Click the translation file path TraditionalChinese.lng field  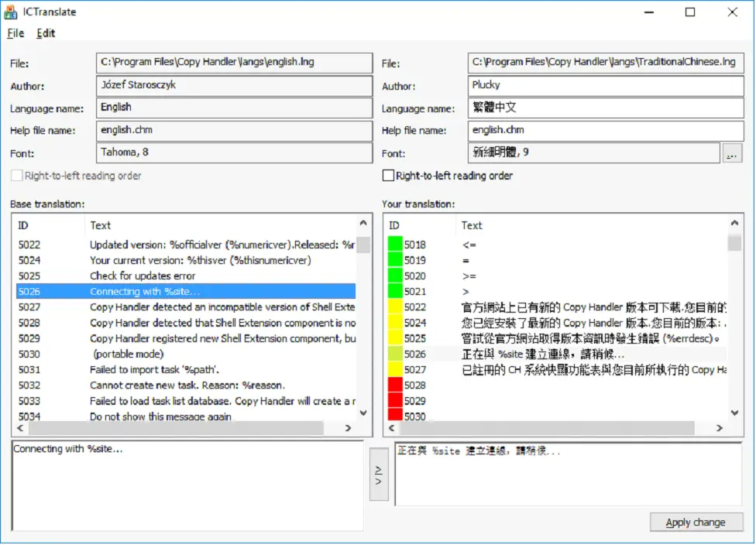[x=606, y=63]
